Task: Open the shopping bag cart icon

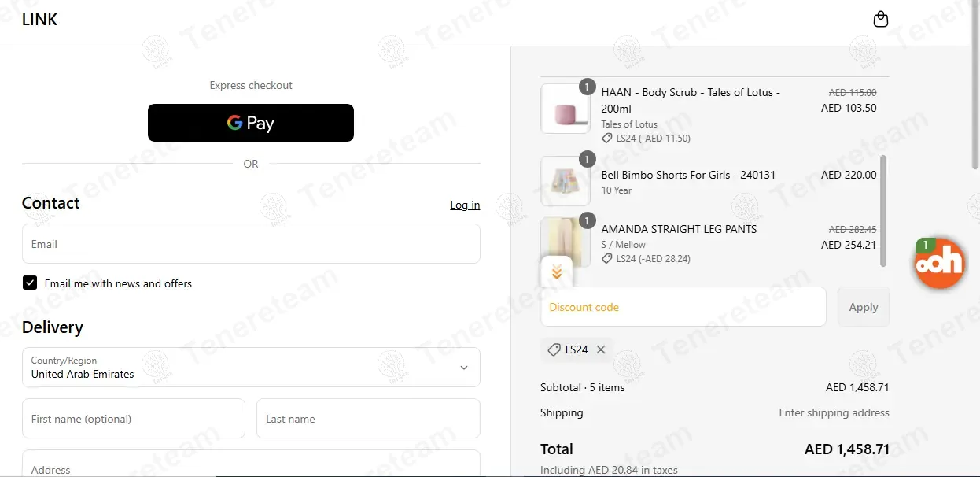Action: click(x=881, y=20)
